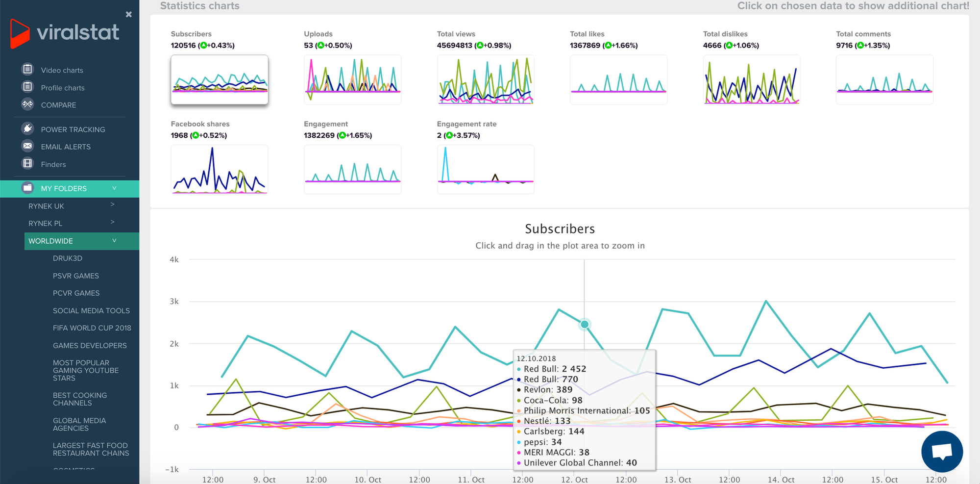Click the 'Revlon: 389' tooltip entry

click(x=545, y=389)
